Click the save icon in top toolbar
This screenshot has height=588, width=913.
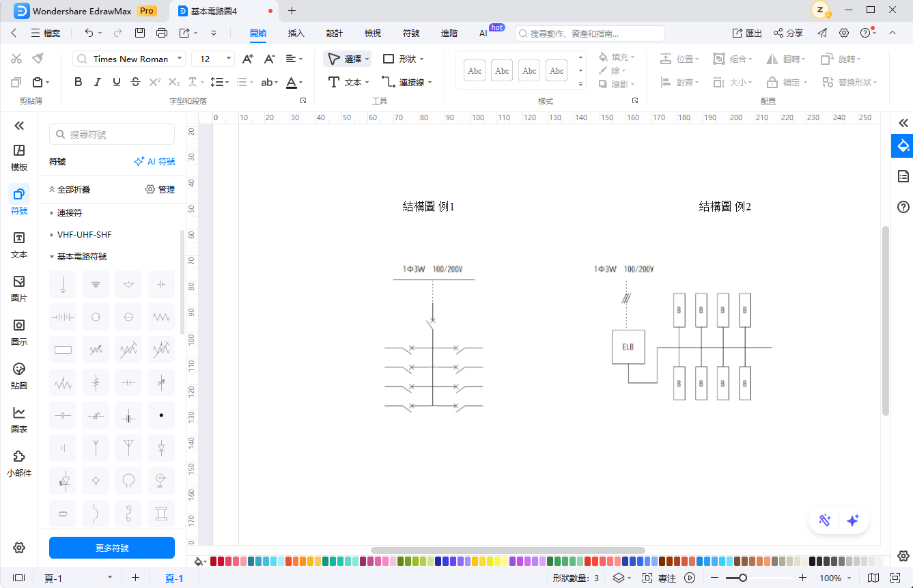[140, 33]
